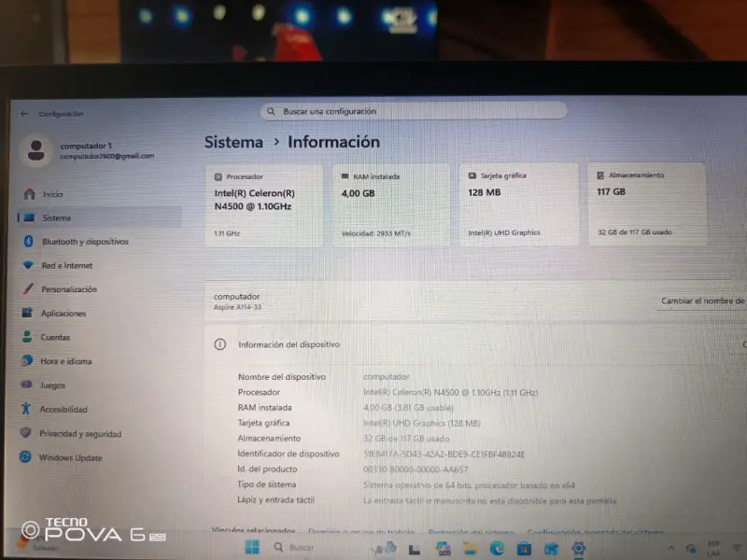The width and height of the screenshot is (747, 560).
Task: Select the RAM instalada info card
Action: pyautogui.click(x=391, y=205)
